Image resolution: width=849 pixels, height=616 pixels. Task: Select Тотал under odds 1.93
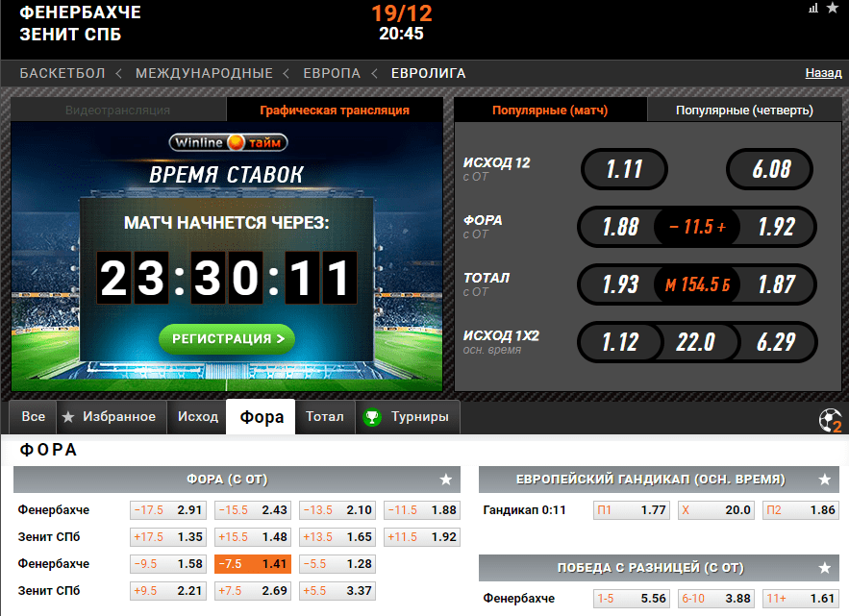pyautogui.click(x=620, y=284)
